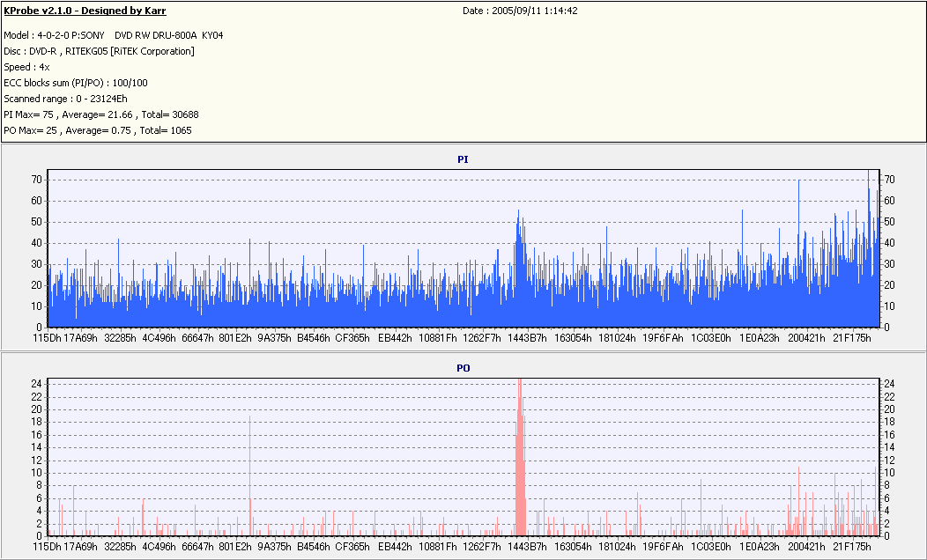
Task: Click 200421h label under the PO chart
Action: click(806, 547)
